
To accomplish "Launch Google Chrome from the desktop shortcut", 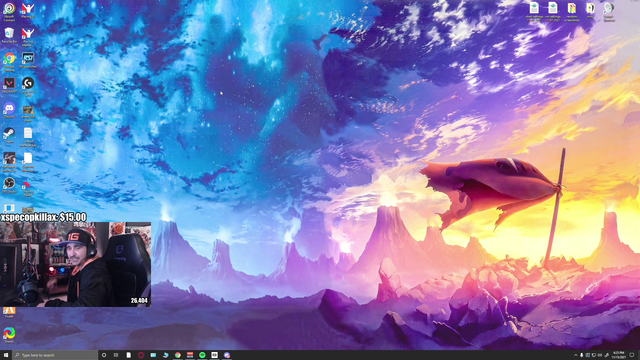I will (9, 61).
